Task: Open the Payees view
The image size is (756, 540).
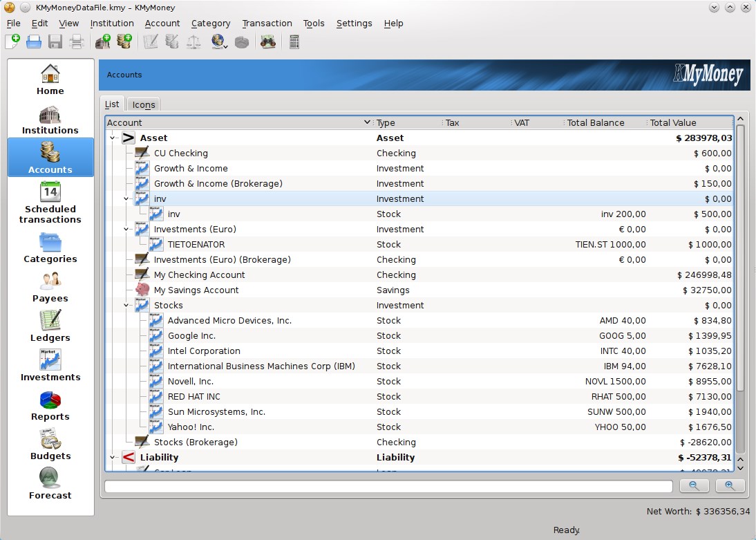Action: pos(50,287)
